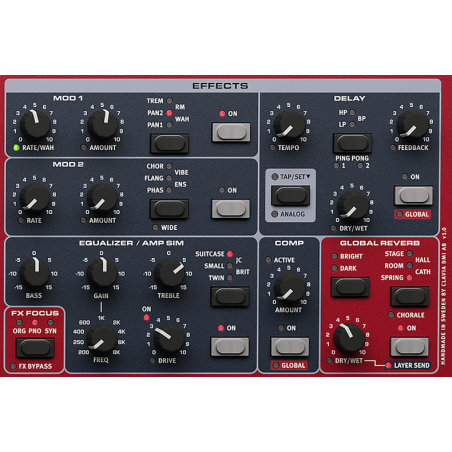This screenshot has height=452, width=452.
Task: Click the PHAS indicator LED
Action: point(169,190)
